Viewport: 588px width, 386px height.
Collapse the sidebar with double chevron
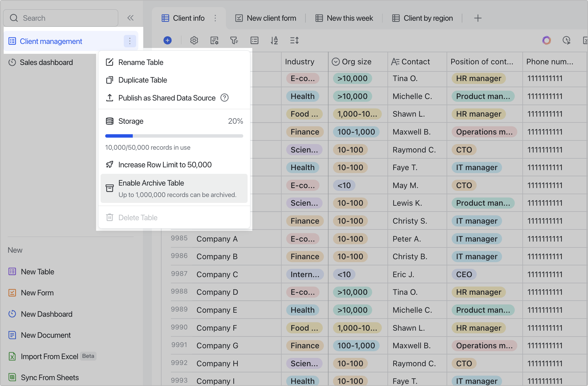tap(131, 18)
